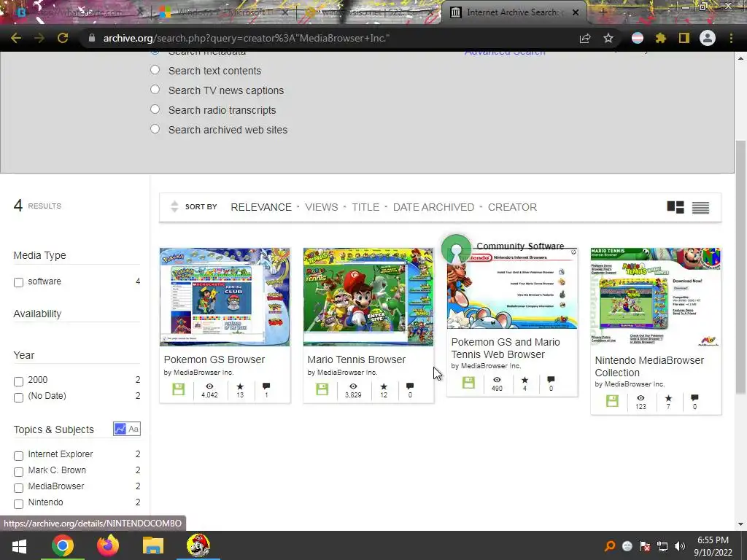Bookmark this page with star icon
This screenshot has height=560, width=747.
608,38
